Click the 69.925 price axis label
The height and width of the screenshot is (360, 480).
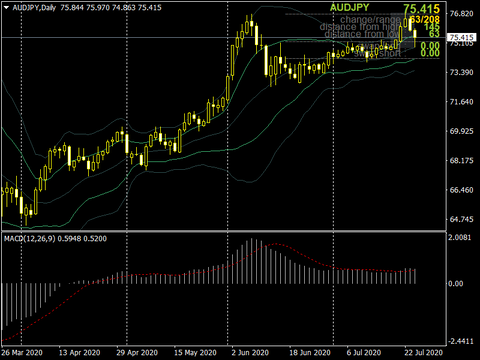tap(461, 131)
